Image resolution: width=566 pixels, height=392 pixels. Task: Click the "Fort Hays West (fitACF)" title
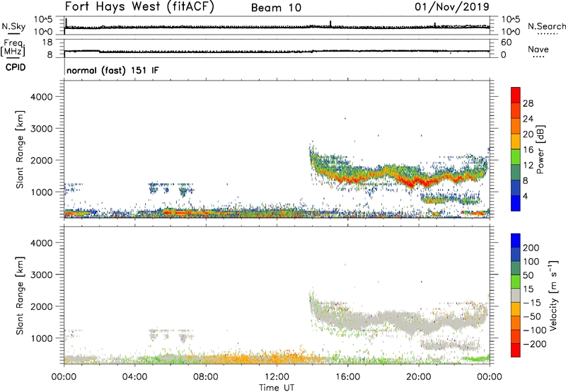tap(139, 6)
